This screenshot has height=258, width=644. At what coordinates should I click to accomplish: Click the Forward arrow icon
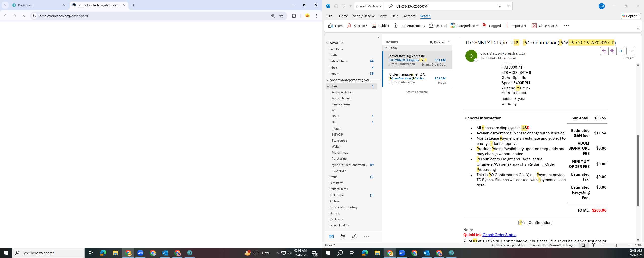coord(620,51)
